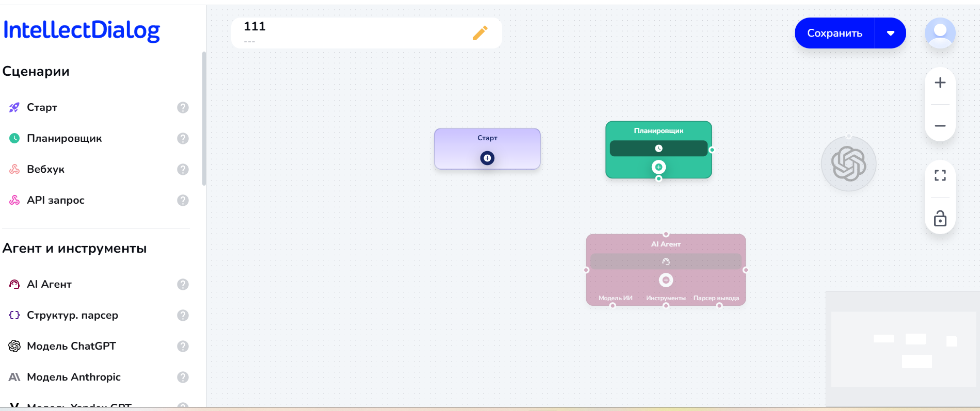
Task: Click Инструменты connector on AI Агент node
Action: [x=666, y=305]
